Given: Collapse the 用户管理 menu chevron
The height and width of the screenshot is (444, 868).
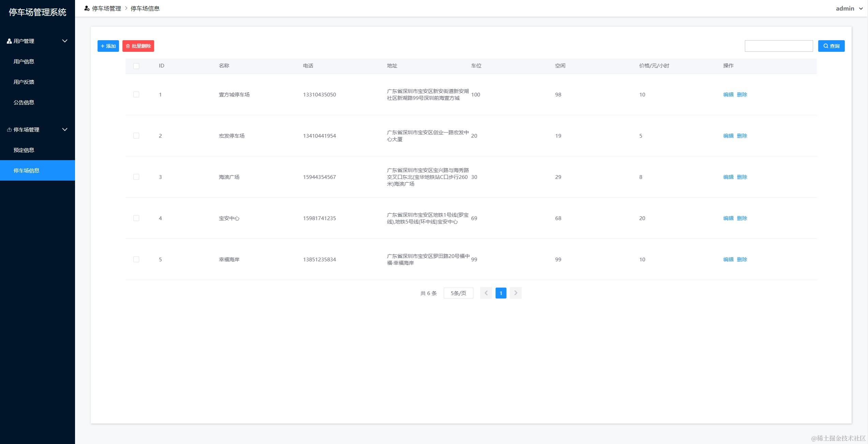Looking at the screenshot, I should [64, 41].
